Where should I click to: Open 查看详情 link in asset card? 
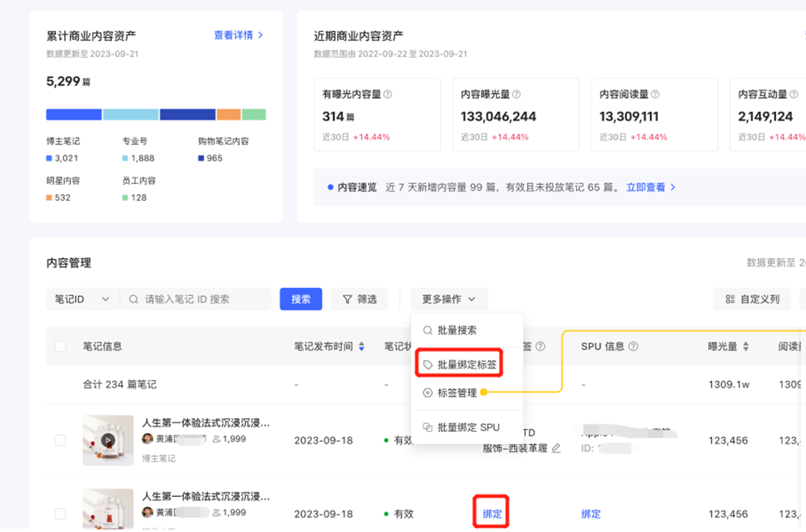(238, 35)
